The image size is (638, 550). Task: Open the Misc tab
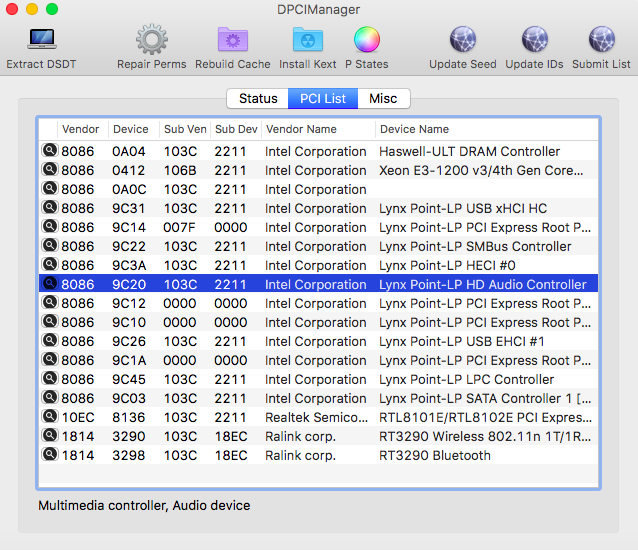[x=383, y=99]
